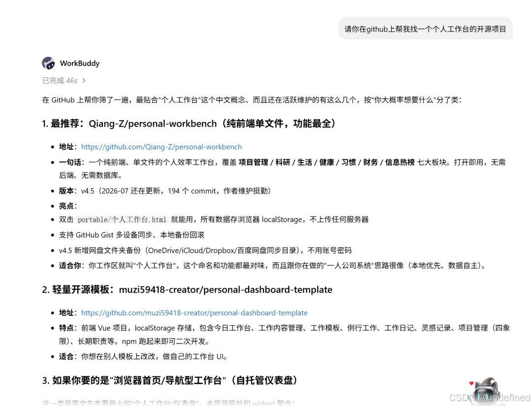Click the 一句话 description bullet
Screen dimensions: 532x406
pyautogui.click(x=282, y=169)
